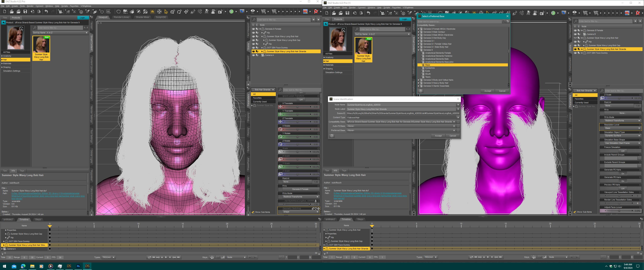Adjust X Translate slider in left Parameters
Image resolution: width=644 pixels, height=270 pixels.
[x=297, y=107]
